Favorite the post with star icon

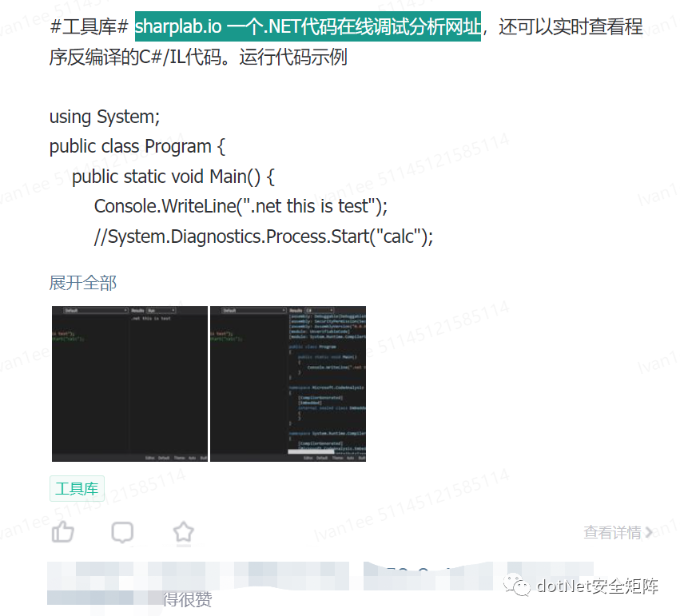[184, 532]
